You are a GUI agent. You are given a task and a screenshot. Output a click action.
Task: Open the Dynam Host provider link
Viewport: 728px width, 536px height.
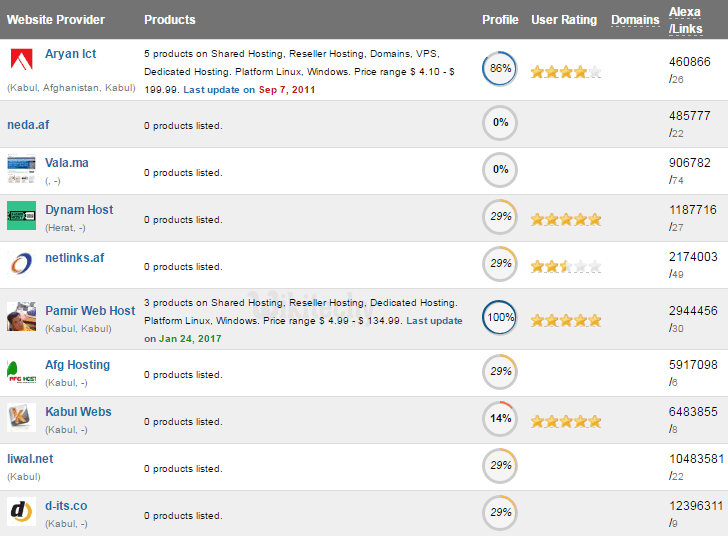click(x=79, y=210)
